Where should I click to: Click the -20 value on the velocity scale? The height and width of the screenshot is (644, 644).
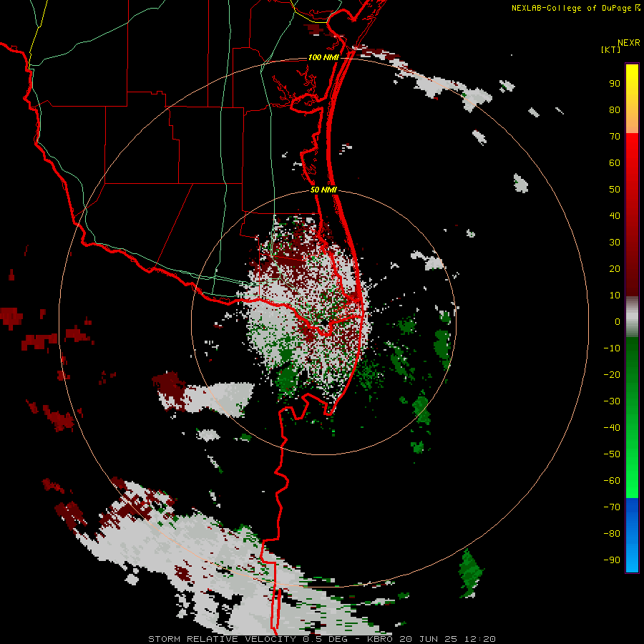pos(612,375)
